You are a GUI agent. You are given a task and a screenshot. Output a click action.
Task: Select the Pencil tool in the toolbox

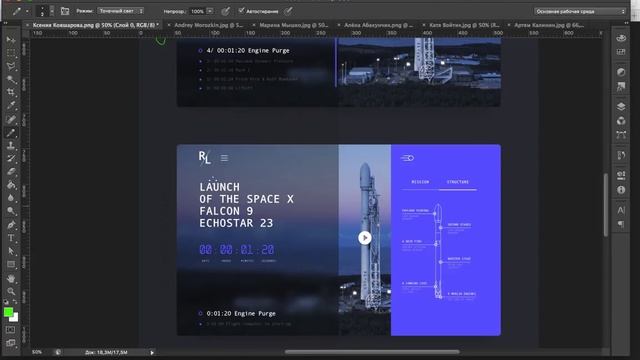pos(11,132)
